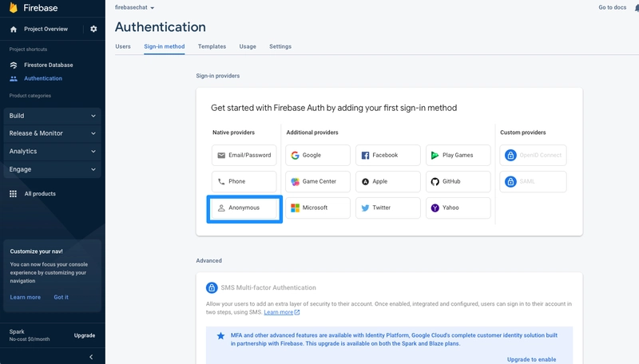The height and width of the screenshot is (364, 639).
Task: Click the Upgrade plan button
Action: 85,335
